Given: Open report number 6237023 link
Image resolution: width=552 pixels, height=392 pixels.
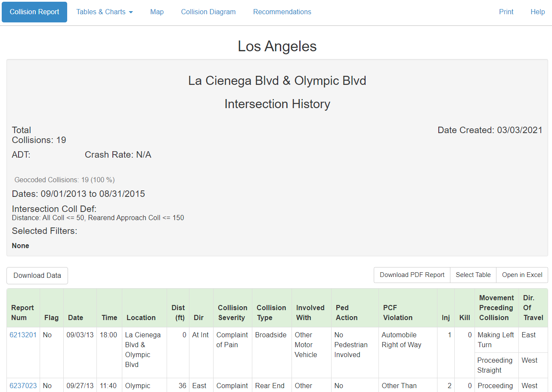Looking at the screenshot, I should click(x=23, y=386).
